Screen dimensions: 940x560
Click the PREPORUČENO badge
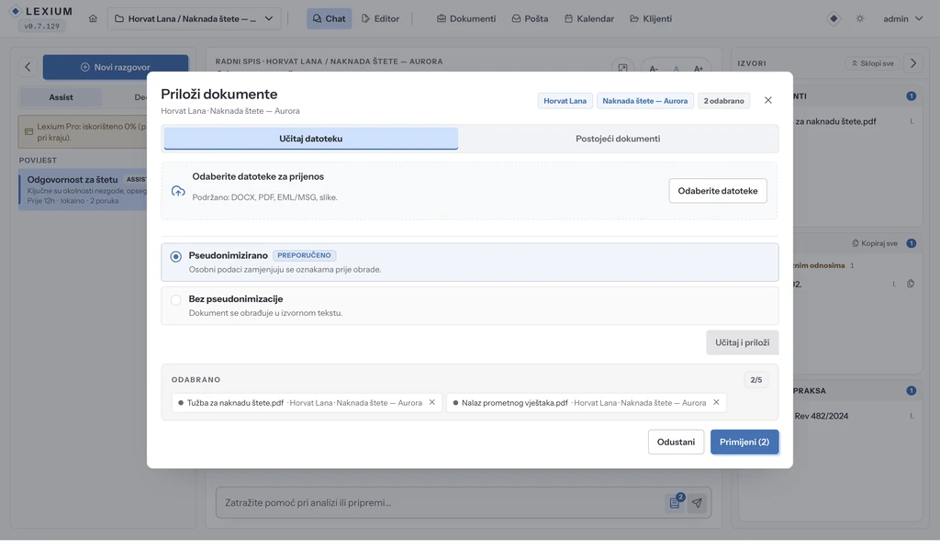pos(304,255)
